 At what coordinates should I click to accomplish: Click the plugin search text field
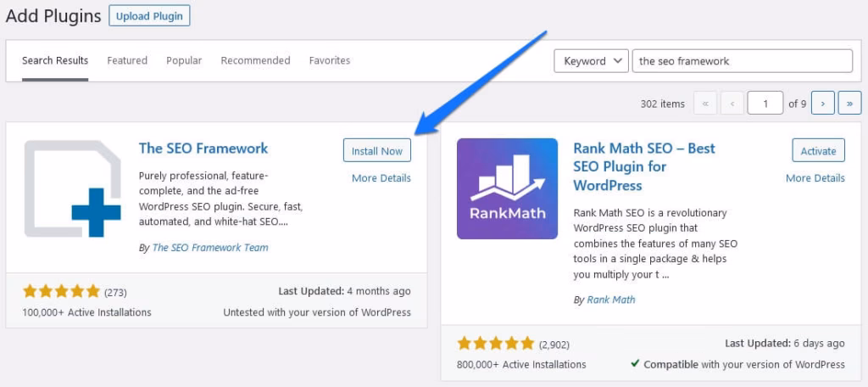pos(742,61)
